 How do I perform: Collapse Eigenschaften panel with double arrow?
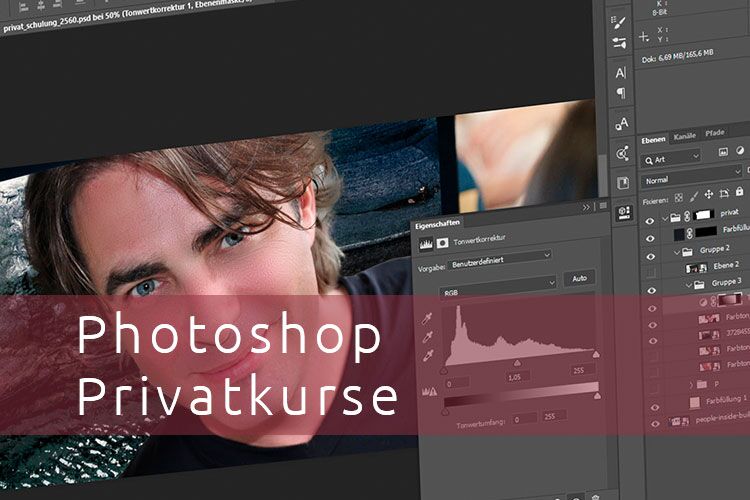(586, 207)
